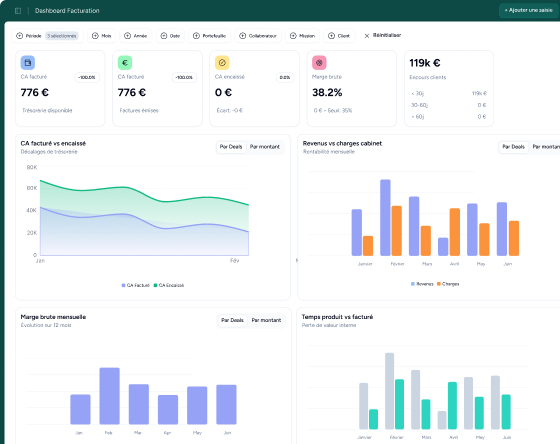Click the Février purple Revenus bar
This screenshot has height=444, width=560.
click(385, 218)
